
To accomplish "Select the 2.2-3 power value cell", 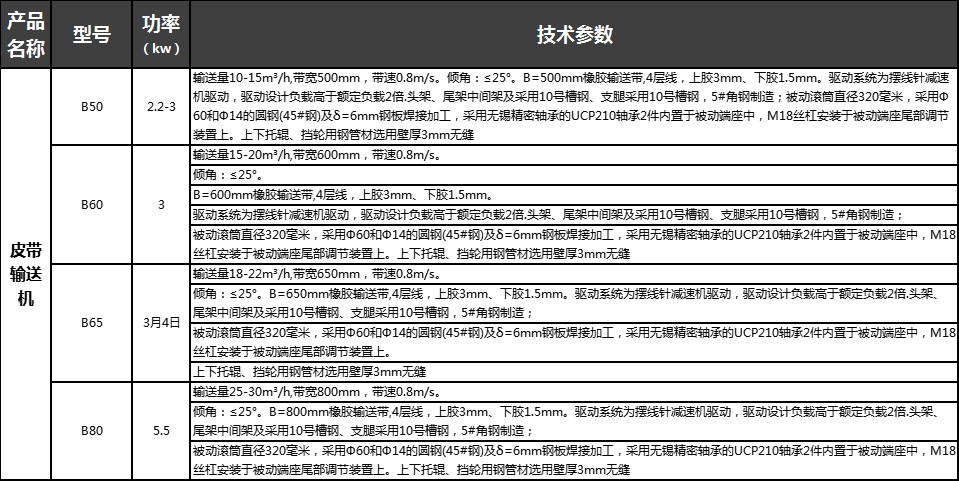I will pos(160,106).
